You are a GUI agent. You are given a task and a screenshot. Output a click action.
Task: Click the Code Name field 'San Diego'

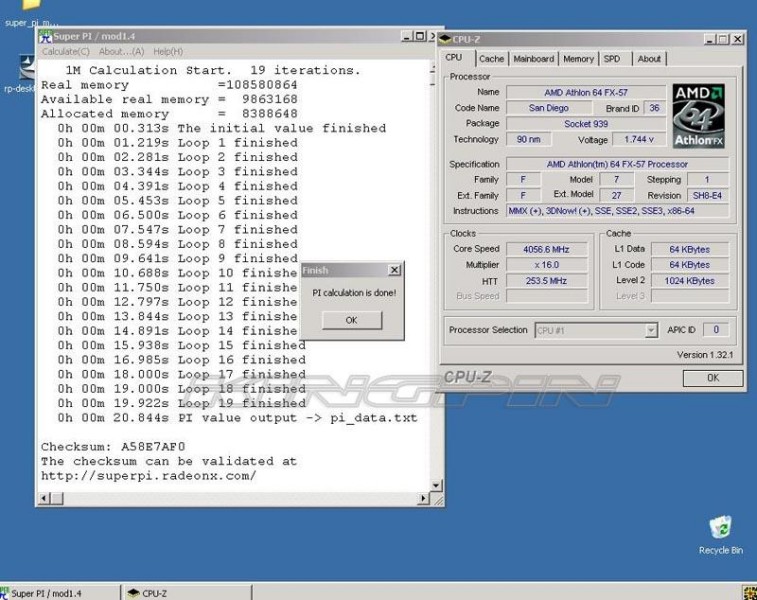pyautogui.click(x=548, y=108)
